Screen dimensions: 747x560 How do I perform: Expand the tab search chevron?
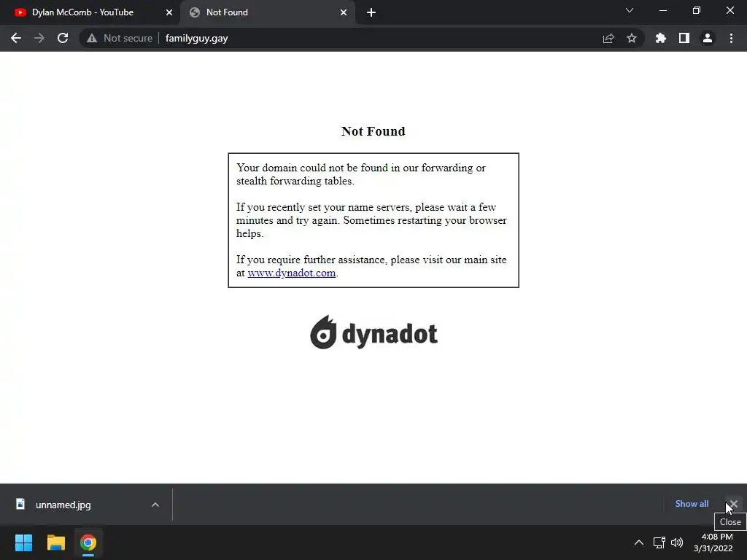tap(630, 10)
